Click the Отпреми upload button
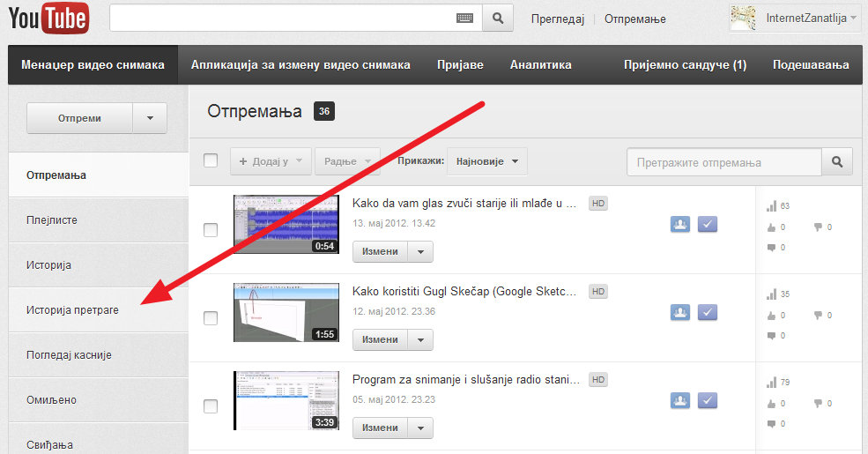This screenshot has width=868, height=454. 79,118
